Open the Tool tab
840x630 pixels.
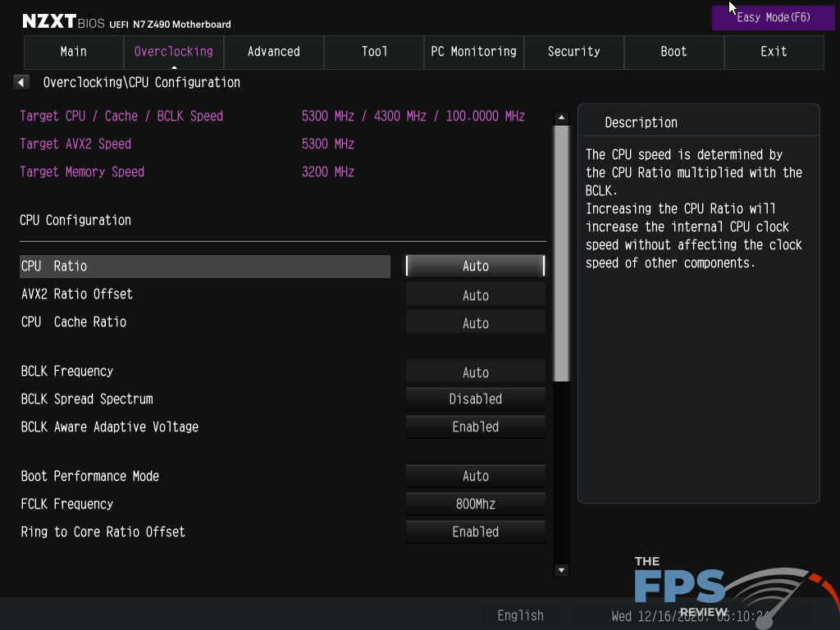(x=373, y=51)
